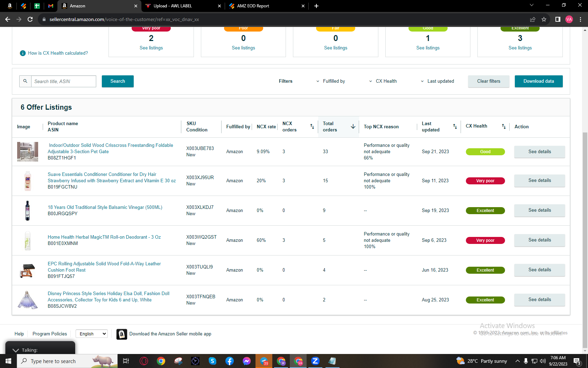Open the pinned Amazon tab
Image resolution: width=588 pixels, height=368 pixels.
tap(10, 6)
